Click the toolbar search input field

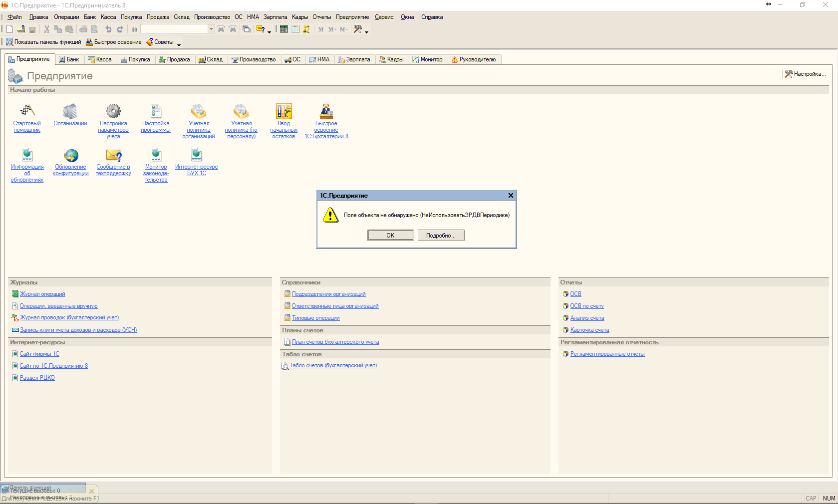(174, 29)
